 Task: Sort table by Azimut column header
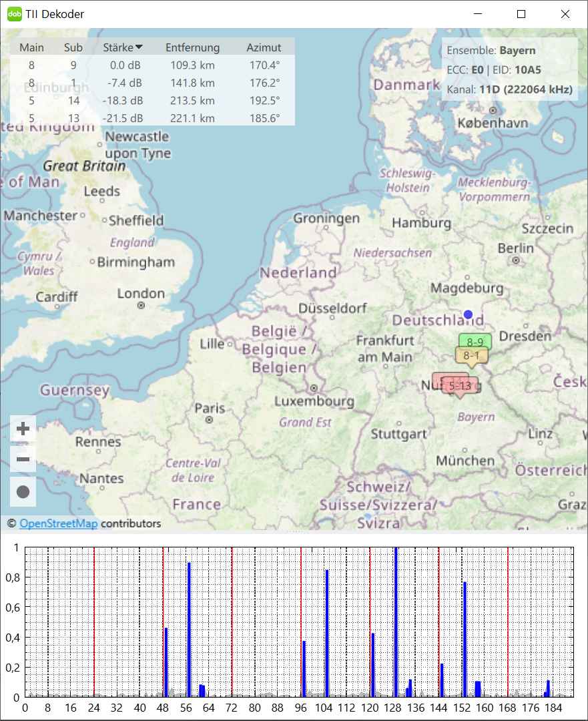tap(264, 47)
